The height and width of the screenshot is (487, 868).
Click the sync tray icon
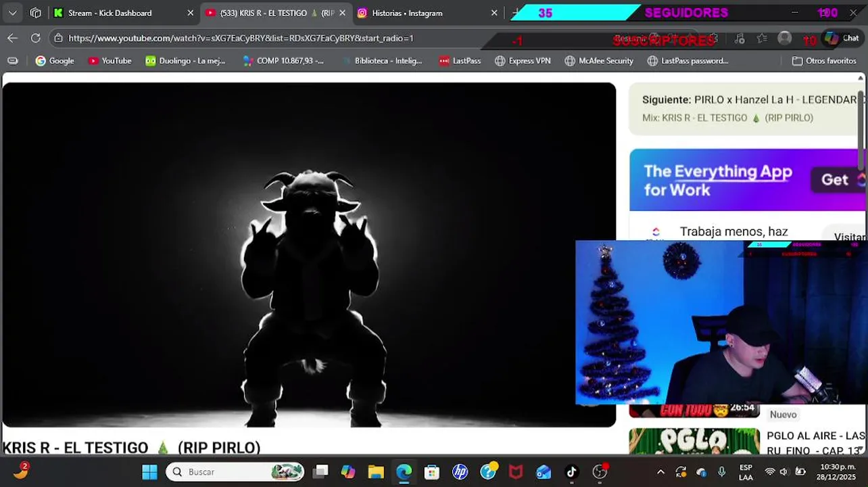pyautogui.click(x=681, y=472)
